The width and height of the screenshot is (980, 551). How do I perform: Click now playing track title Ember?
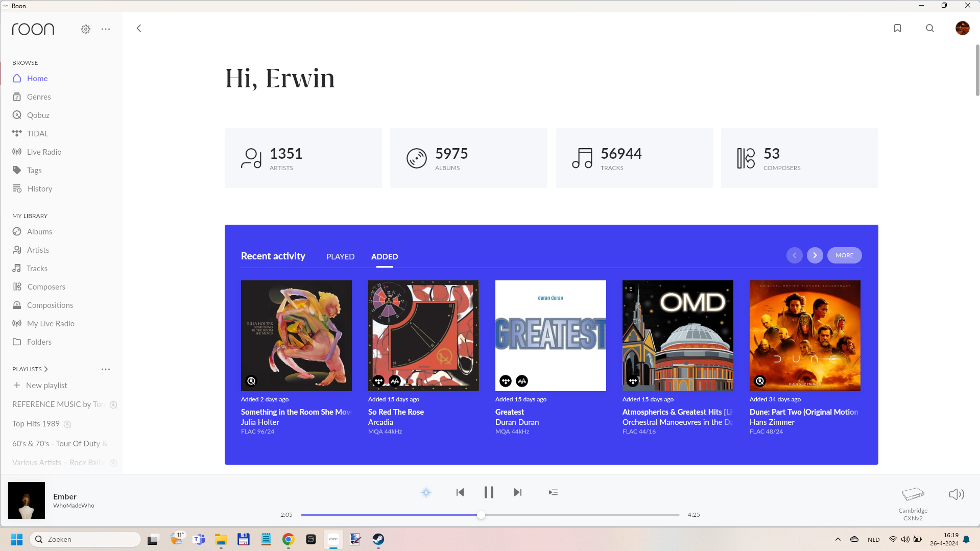(x=65, y=496)
